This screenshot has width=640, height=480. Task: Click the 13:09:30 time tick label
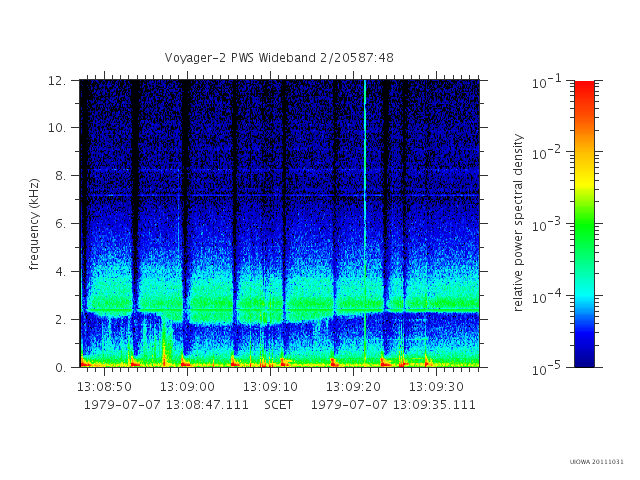point(436,387)
